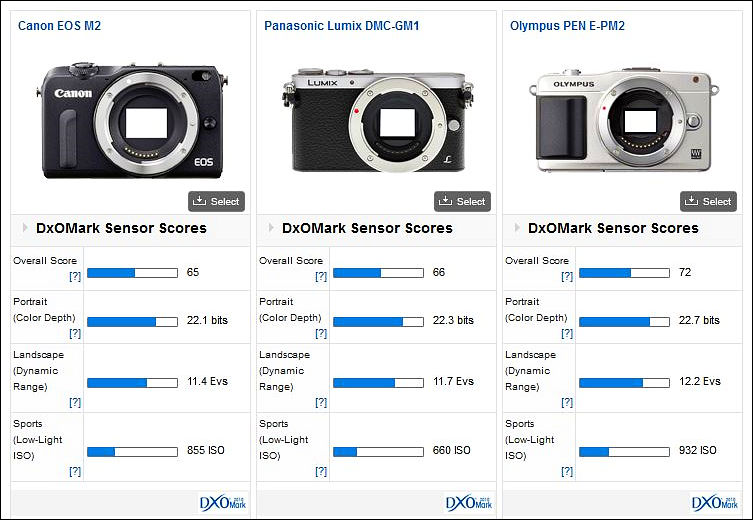Image resolution: width=753 pixels, height=520 pixels.
Task: Click the DxOMark logo under Canon column
Action: coord(223,503)
